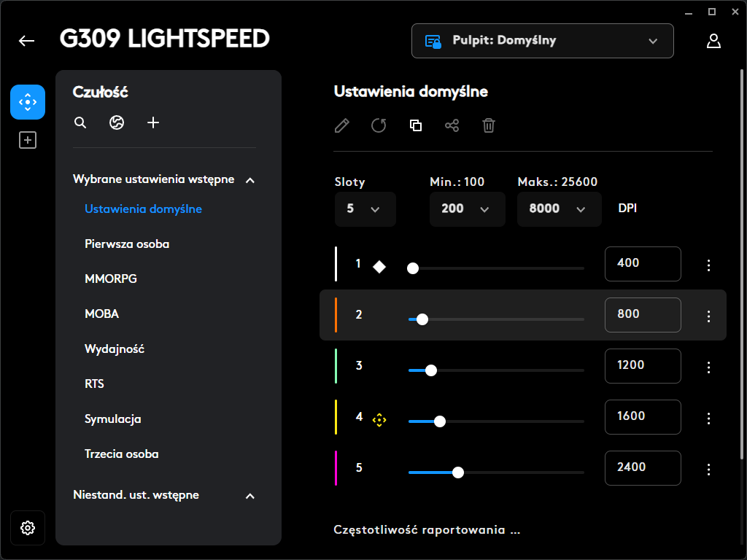Click the yellow DPI shift icon on slot 4
This screenshot has width=747, height=560.
pos(379,420)
